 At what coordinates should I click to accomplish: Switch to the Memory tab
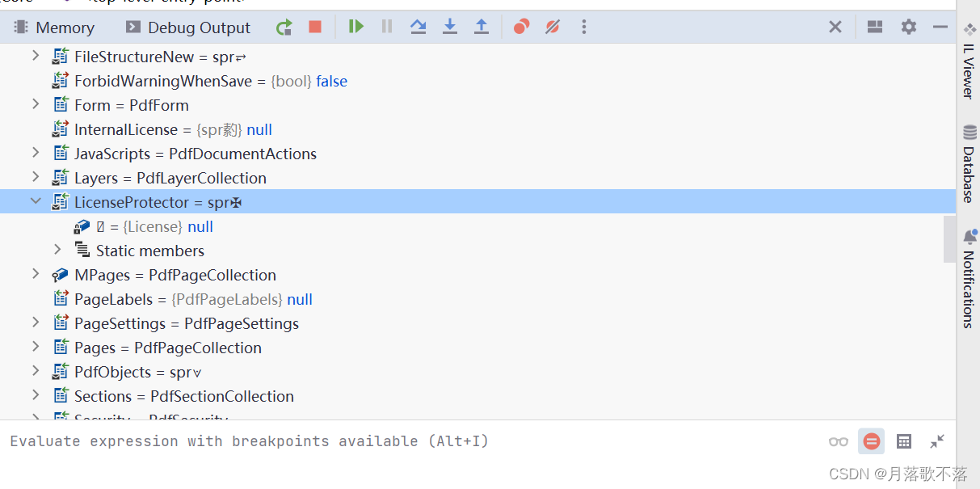(x=55, y=27)
